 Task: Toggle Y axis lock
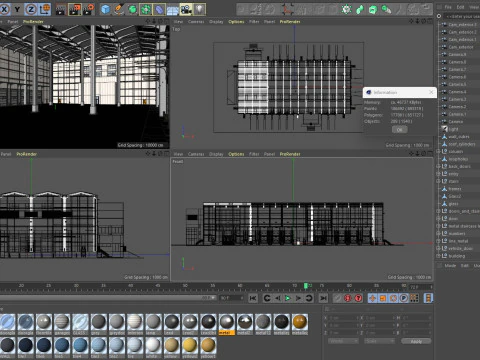pos(17,9)
